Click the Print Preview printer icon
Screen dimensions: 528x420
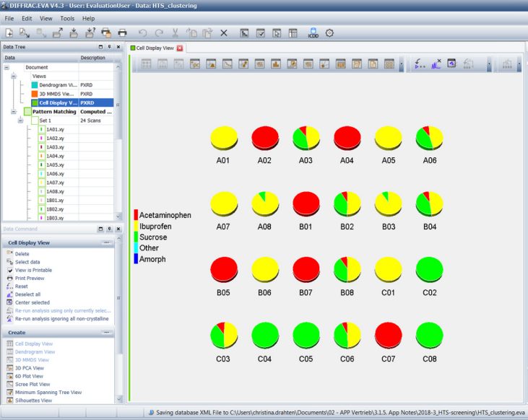click(x=10, y=278)
